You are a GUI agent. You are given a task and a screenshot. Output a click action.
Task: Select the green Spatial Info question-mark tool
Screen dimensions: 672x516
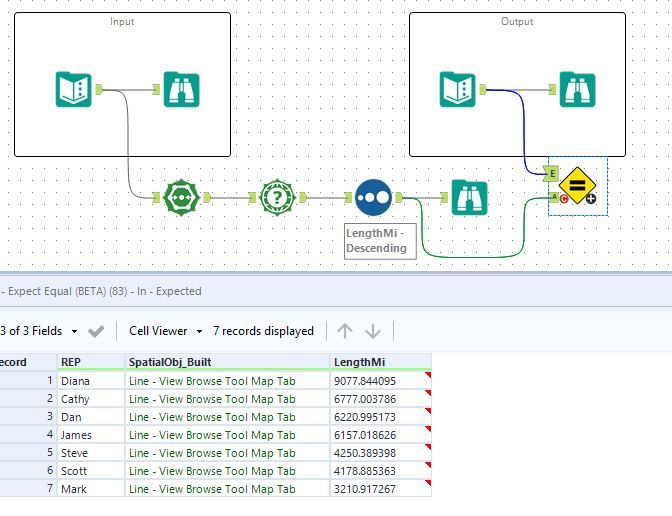[278, 198]
